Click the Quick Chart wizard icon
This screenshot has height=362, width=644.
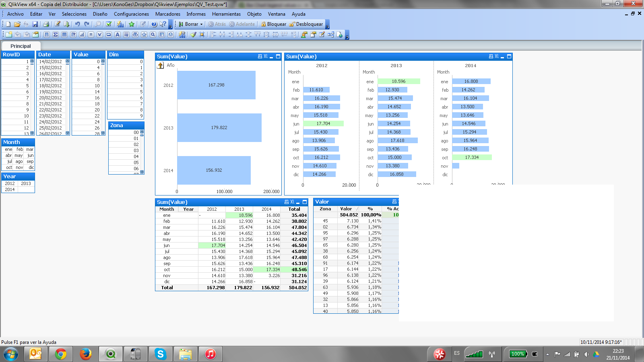pos(120,24)
